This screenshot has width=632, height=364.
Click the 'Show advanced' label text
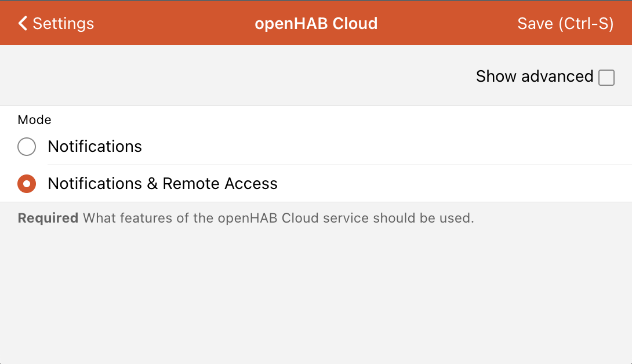[534, 77]
